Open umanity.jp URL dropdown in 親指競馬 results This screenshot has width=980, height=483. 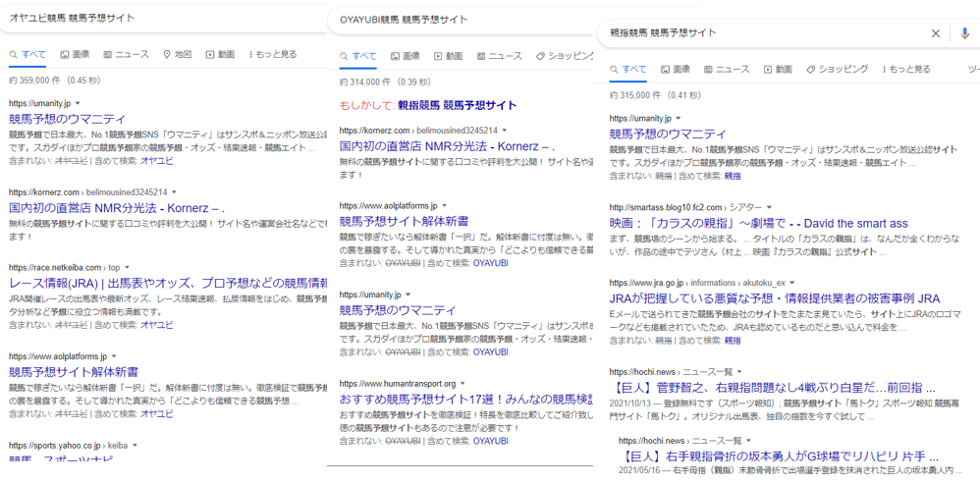click(x=678, y=118)
